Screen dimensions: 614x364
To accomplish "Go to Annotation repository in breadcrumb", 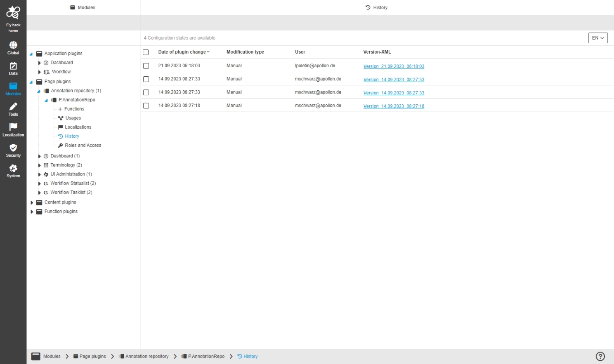I will [144, 357].
